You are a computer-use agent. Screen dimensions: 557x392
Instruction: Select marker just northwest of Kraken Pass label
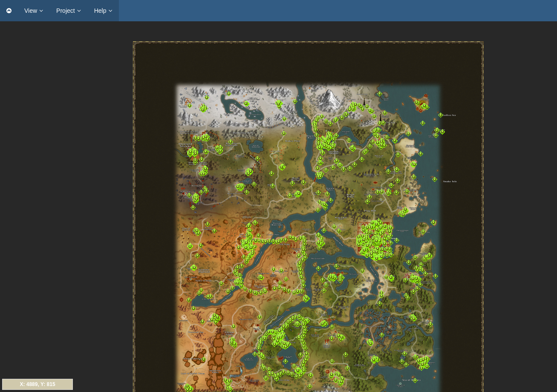[x=283, y=133]
